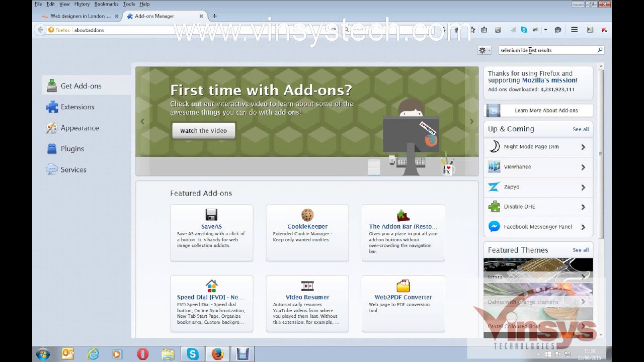Open the CookieKeeper add-on title
Image resolution: width=644 pixels, height=362 pixels.
[307, 227]
